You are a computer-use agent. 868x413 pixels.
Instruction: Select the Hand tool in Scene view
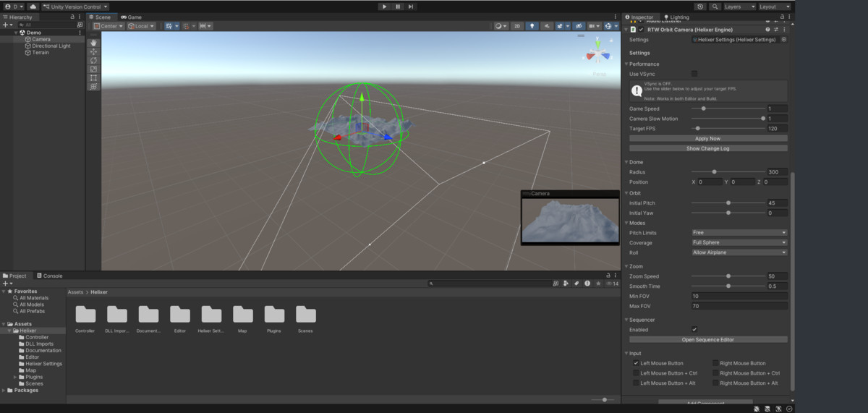point(93,43)
